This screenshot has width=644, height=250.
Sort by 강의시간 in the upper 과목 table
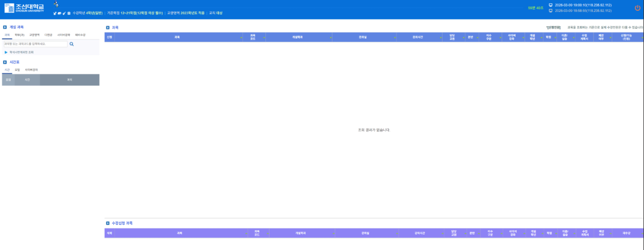419,37
